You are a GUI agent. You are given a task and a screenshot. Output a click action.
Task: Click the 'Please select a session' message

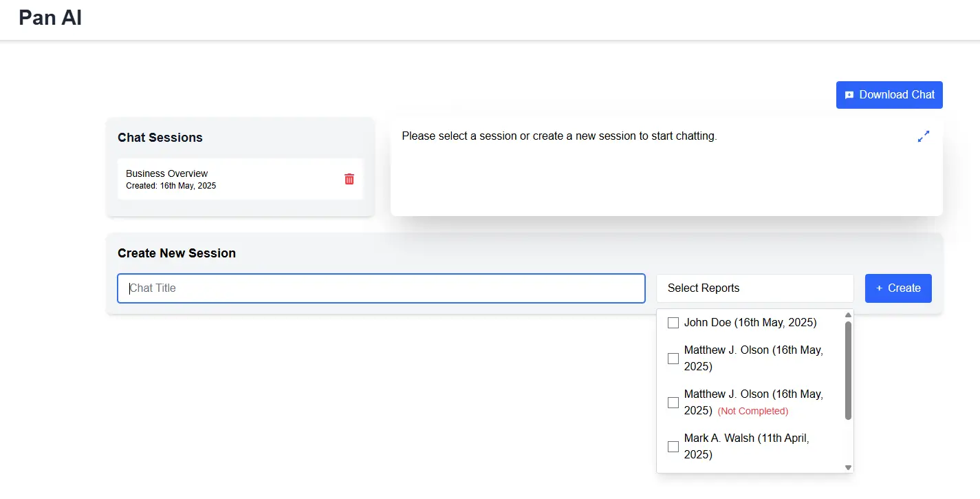click(559, 136)
